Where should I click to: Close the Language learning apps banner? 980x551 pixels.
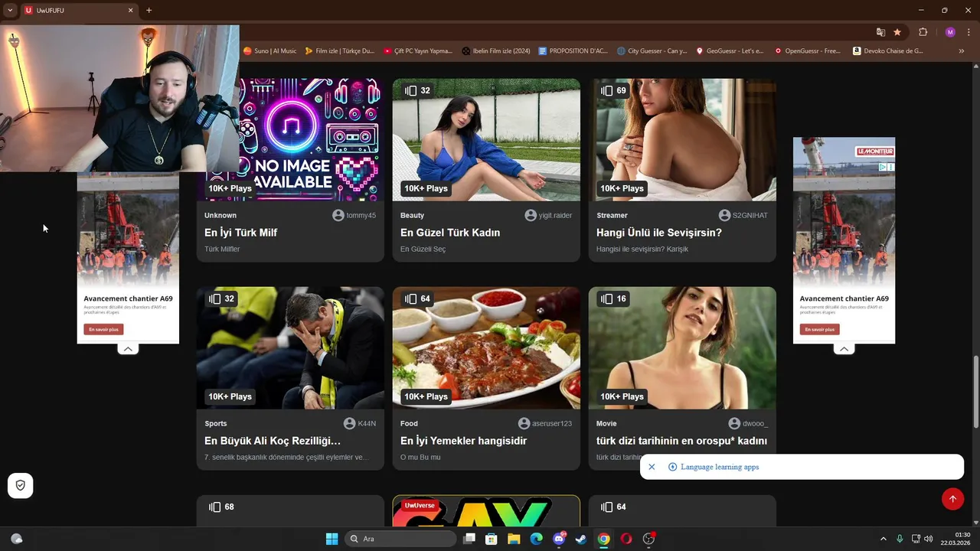[652, 467]
